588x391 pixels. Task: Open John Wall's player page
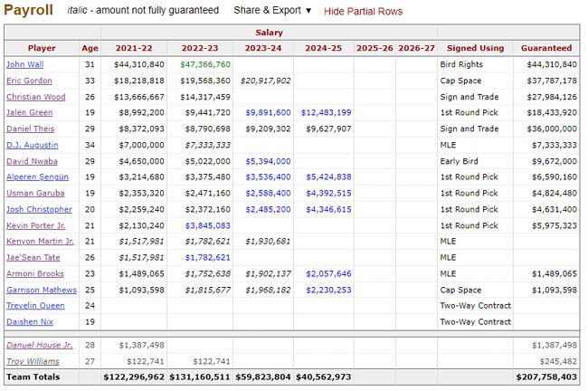(24, 64)
